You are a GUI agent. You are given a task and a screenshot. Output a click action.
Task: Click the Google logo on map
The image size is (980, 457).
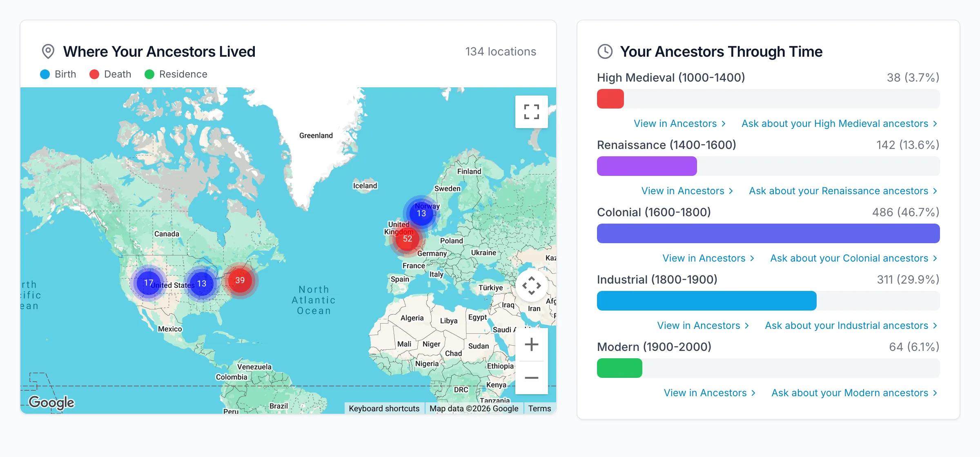51,402
